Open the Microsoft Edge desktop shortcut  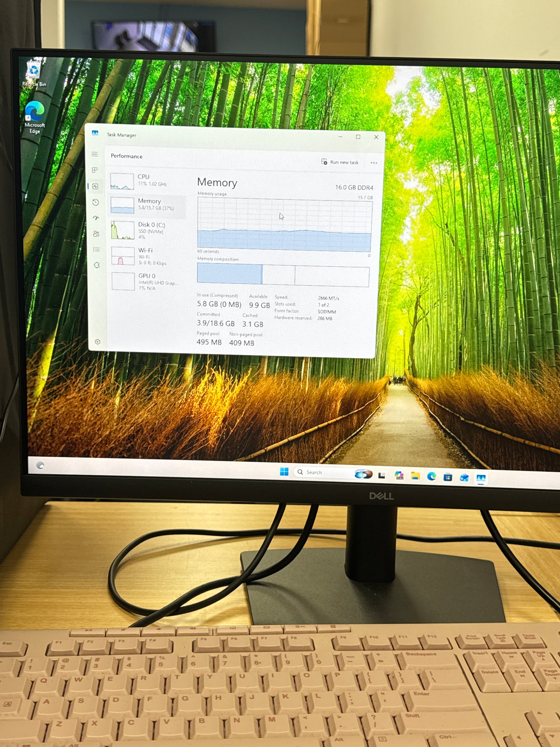pyautogui.click(x=35, y=118)
